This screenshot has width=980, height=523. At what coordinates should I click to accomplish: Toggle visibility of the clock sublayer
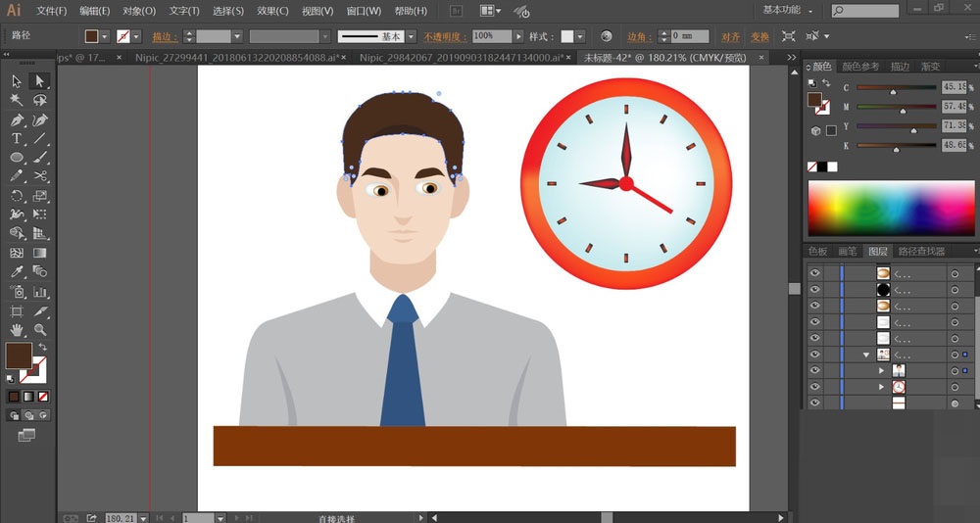point(813,387)
